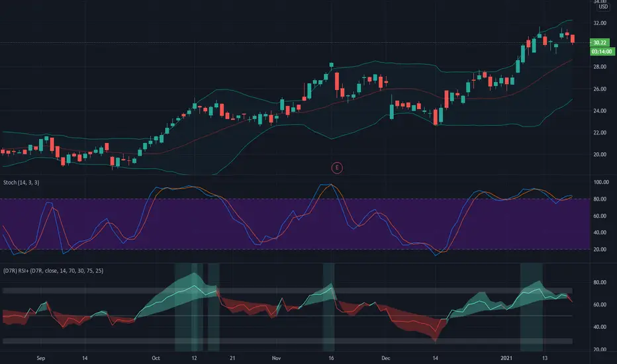Click the green candle above the E marker
Image resolution: width=617 pixels, height=364 pixels.
[331, 65]
